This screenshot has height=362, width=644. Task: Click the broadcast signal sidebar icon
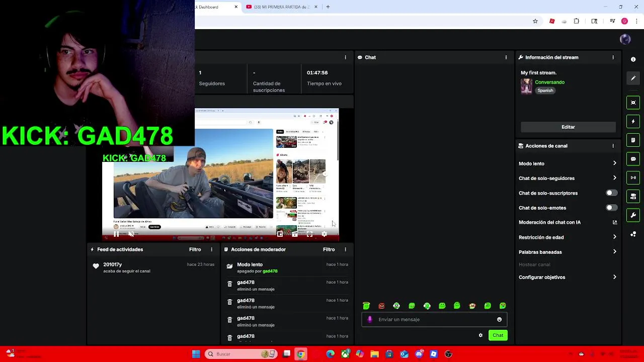[633, 177]
